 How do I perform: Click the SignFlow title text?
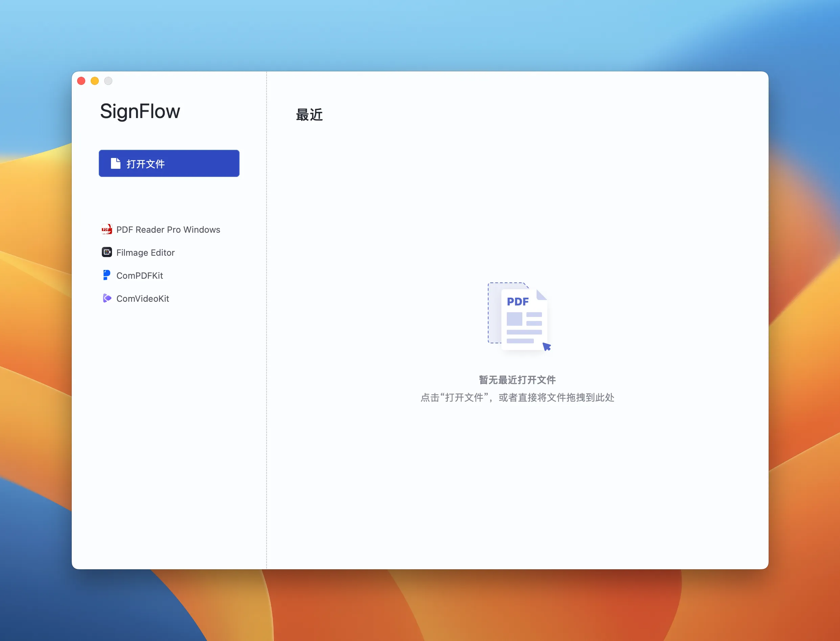tap(140, 111)
